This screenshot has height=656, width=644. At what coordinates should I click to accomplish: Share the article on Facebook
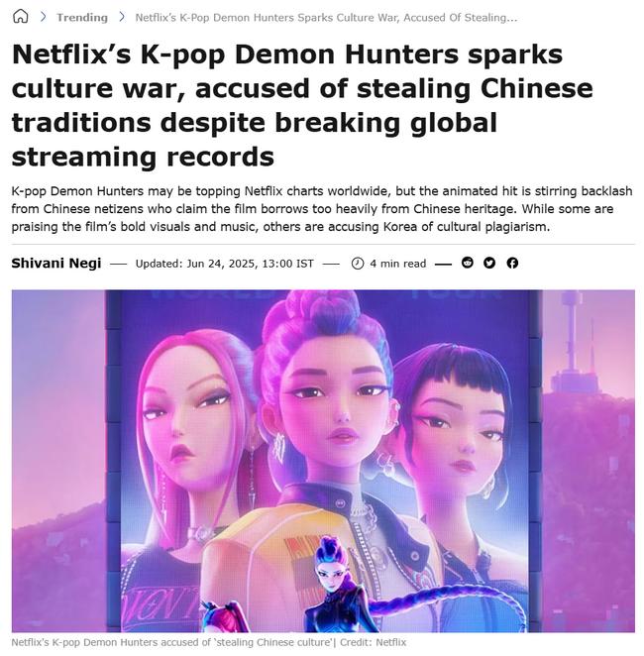512,263
